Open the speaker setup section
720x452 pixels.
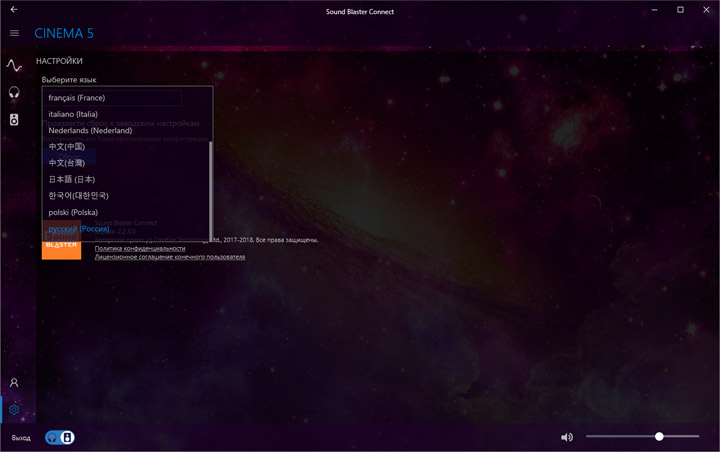pyautogui.click(x=14, y=120)
